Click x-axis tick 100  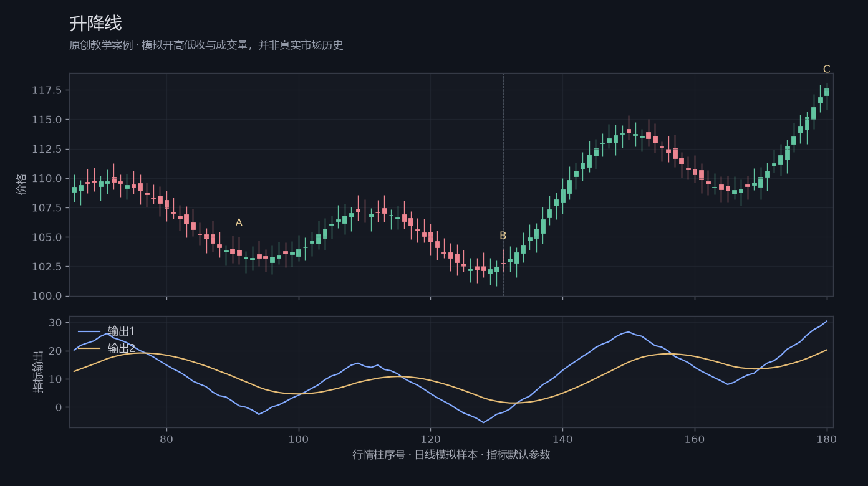299,439
